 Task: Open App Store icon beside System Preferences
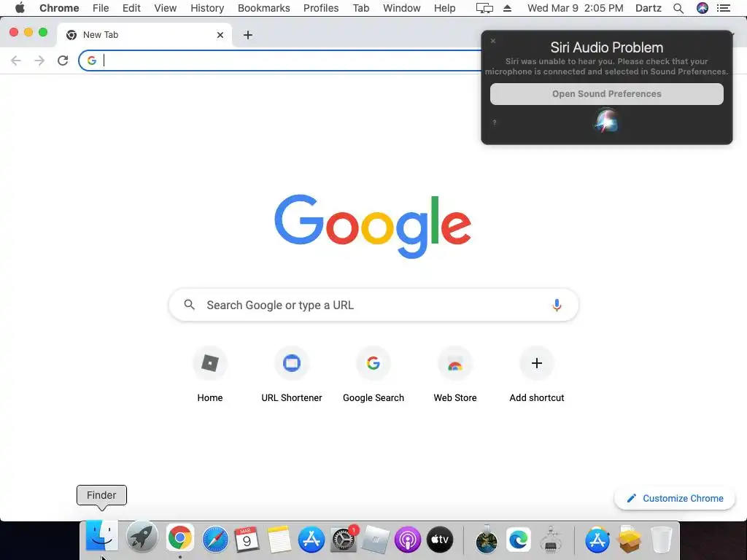(311, 540)
